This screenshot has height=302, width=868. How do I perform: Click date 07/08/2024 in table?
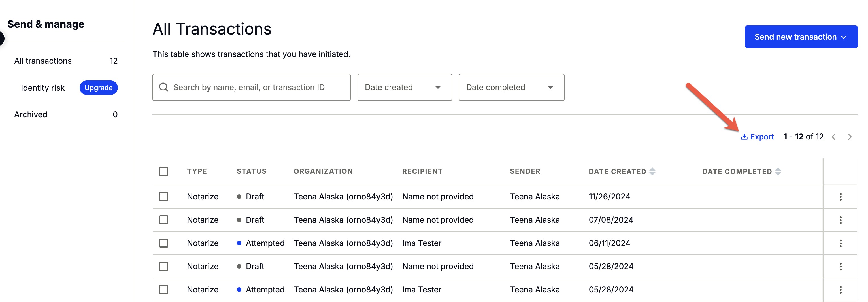pos(611,220)
